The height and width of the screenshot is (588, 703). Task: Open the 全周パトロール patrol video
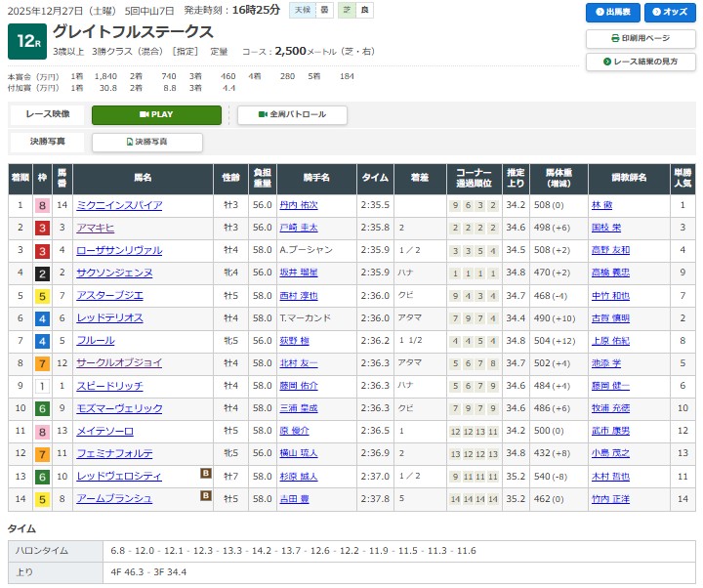[292, 114]
